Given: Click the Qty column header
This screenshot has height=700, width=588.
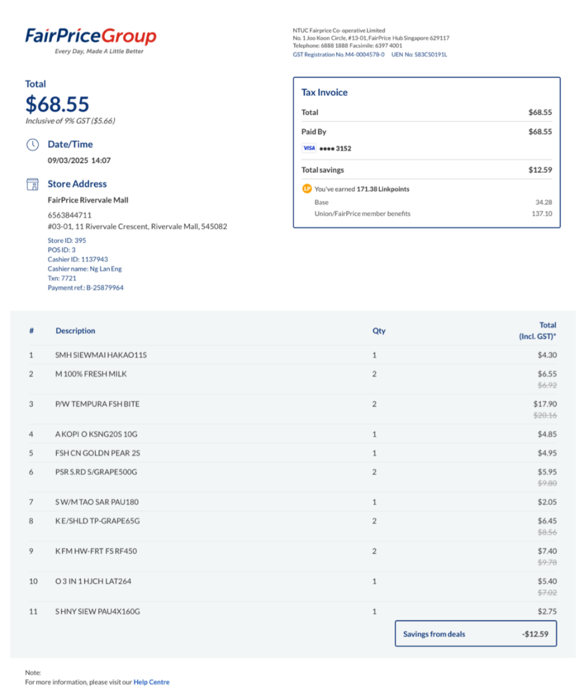Looking at the screenshot, I should pyautogui.click(x=379, y=331).
